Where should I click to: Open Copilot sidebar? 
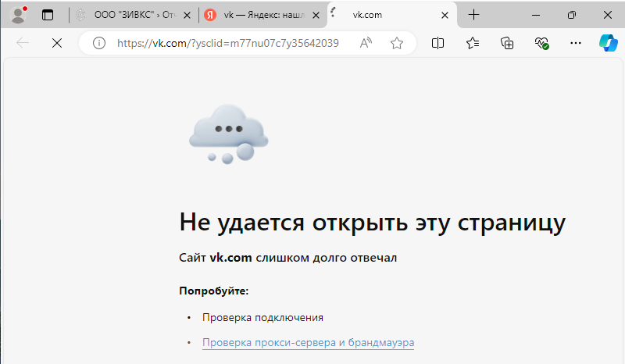pyautogui.click(x=609, y=43)
